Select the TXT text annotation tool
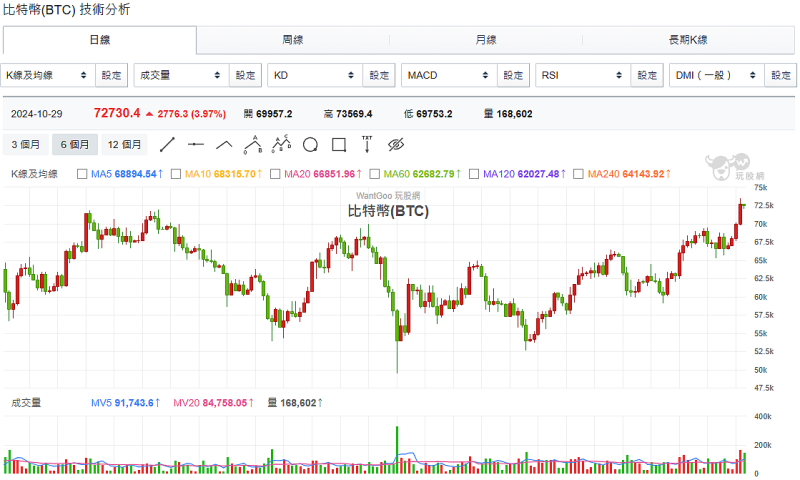 point(367,144)
